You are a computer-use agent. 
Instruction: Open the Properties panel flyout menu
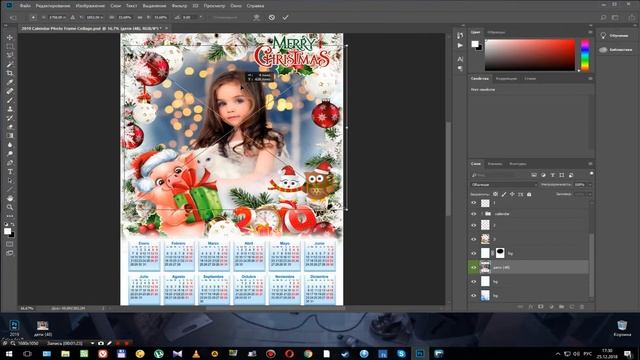tap(590, 78)
